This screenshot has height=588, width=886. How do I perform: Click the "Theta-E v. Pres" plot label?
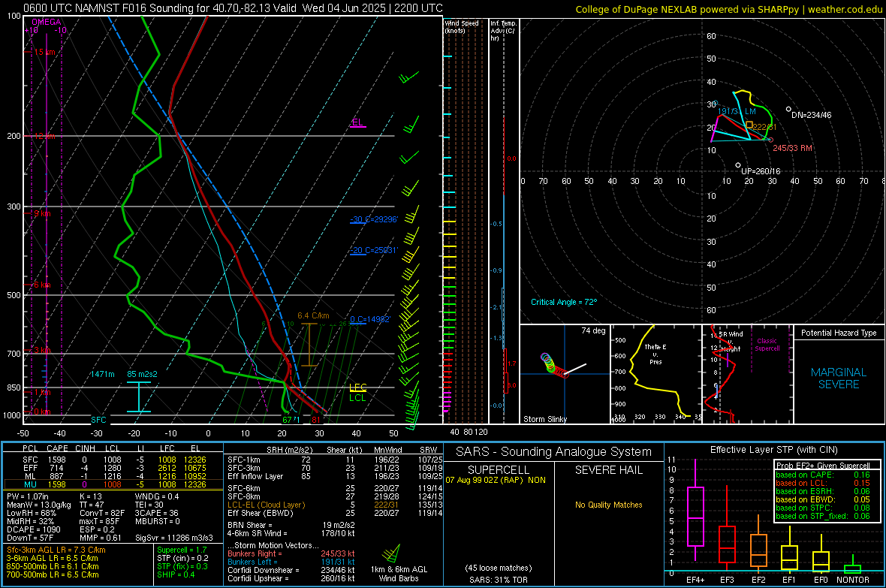(x=655, y=354)
